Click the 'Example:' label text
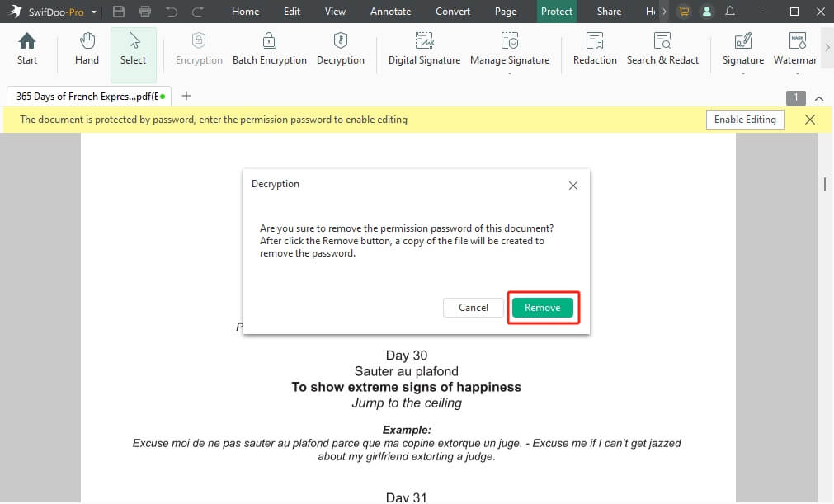The height and width of the screenshot is (504, 834). click(407, 430)
